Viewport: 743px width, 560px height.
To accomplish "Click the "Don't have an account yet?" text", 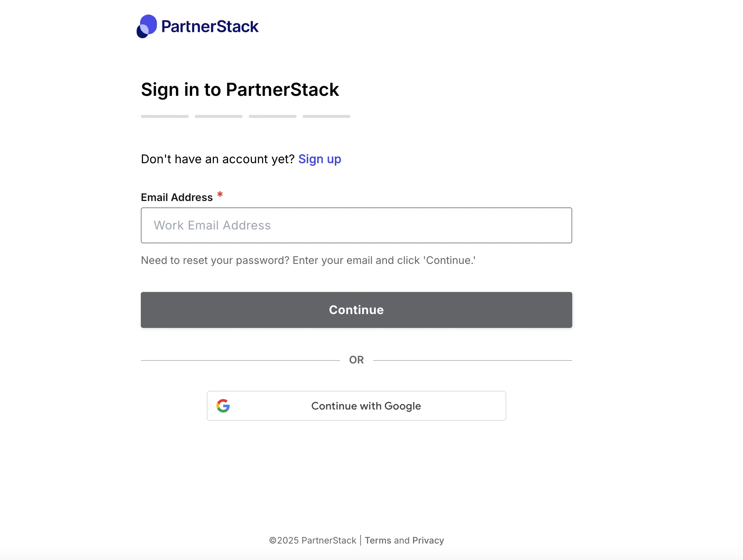I will point(218,159).
